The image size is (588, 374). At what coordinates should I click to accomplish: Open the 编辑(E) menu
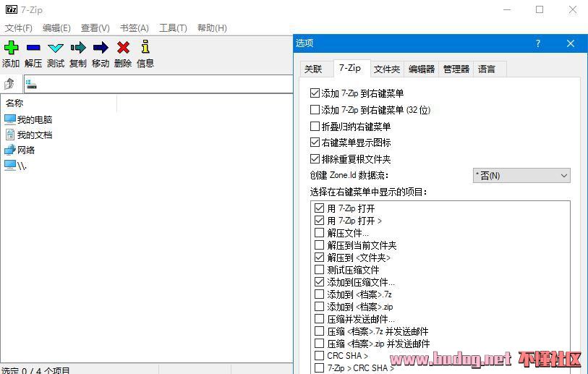point(56,28)
